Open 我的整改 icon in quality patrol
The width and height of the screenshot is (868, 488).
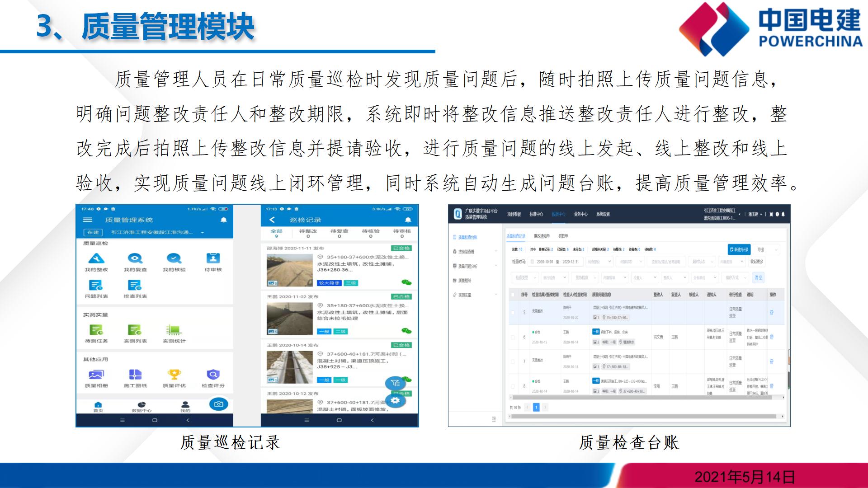point(96,259)
